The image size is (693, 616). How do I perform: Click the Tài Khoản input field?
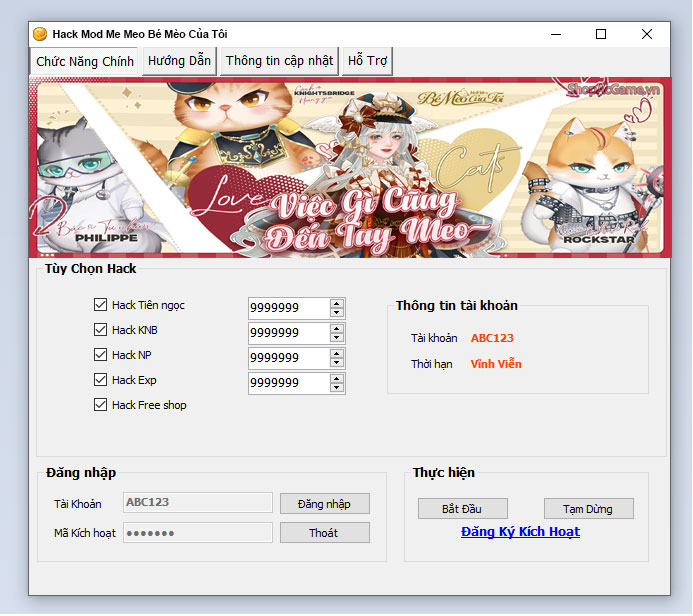[198, 502]
